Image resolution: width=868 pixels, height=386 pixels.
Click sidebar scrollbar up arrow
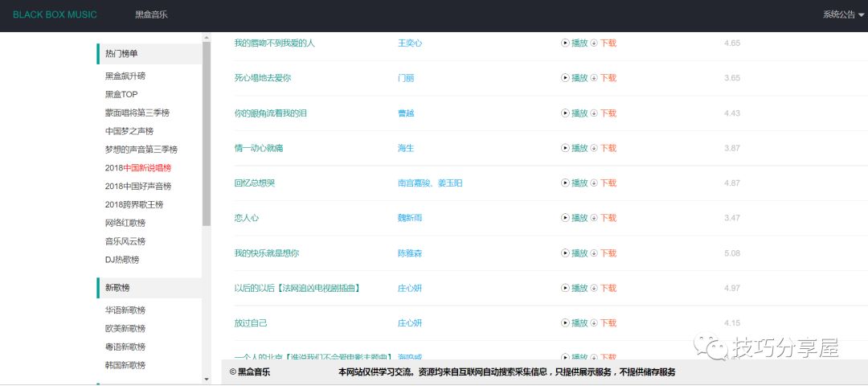(207, 38)
